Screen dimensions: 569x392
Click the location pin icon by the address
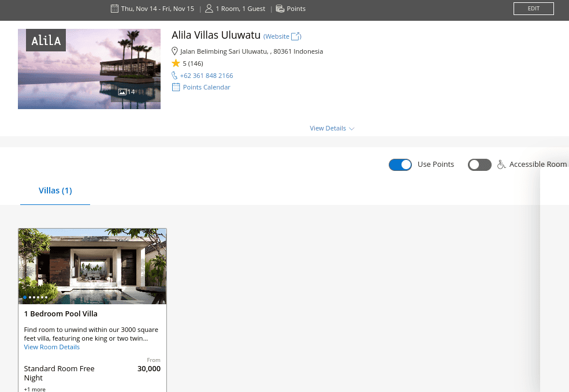tap(174, 51)
